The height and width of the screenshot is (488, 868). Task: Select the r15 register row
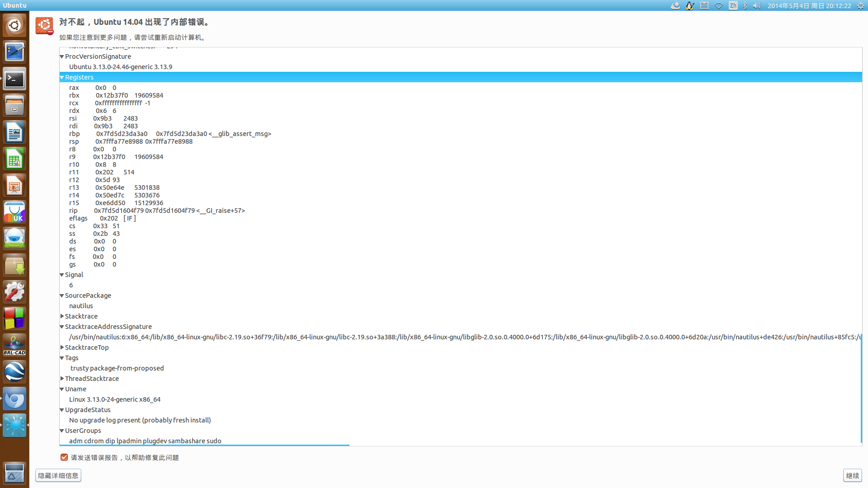tap(116, 203)
